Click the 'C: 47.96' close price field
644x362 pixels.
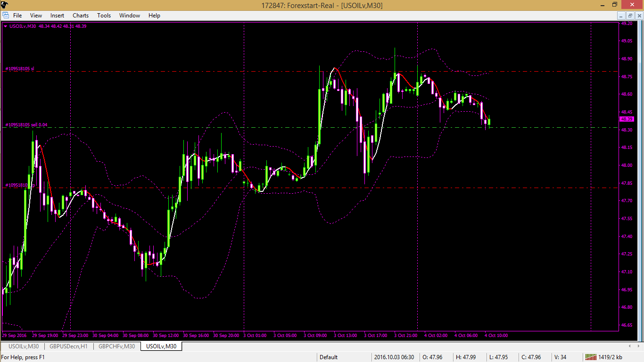(x=531, y=357)
